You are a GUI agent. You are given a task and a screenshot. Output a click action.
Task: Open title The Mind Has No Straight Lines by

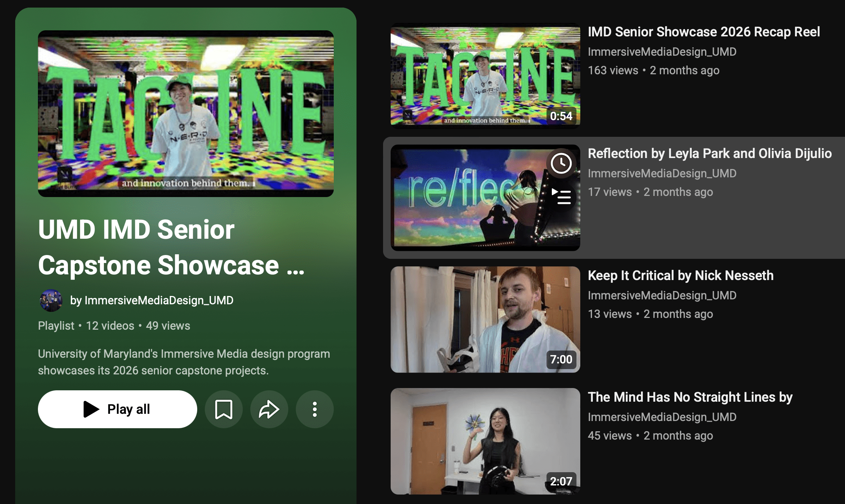pos(690,397)
